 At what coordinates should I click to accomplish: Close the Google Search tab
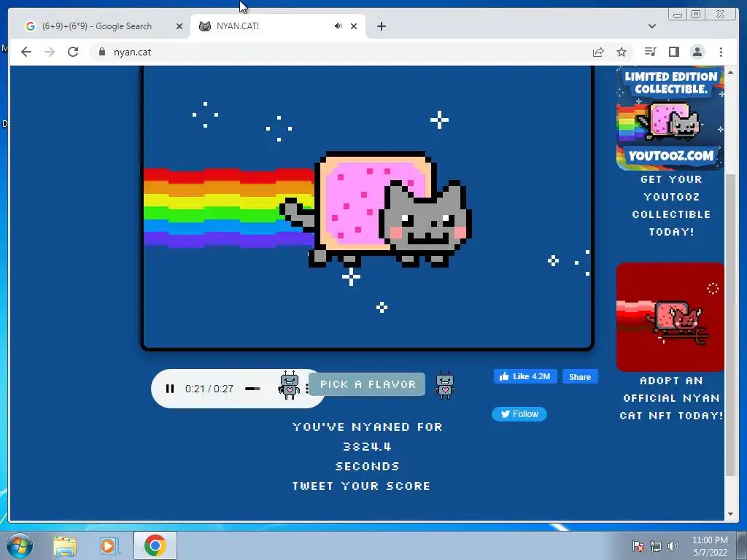click(x=179, y=26)
